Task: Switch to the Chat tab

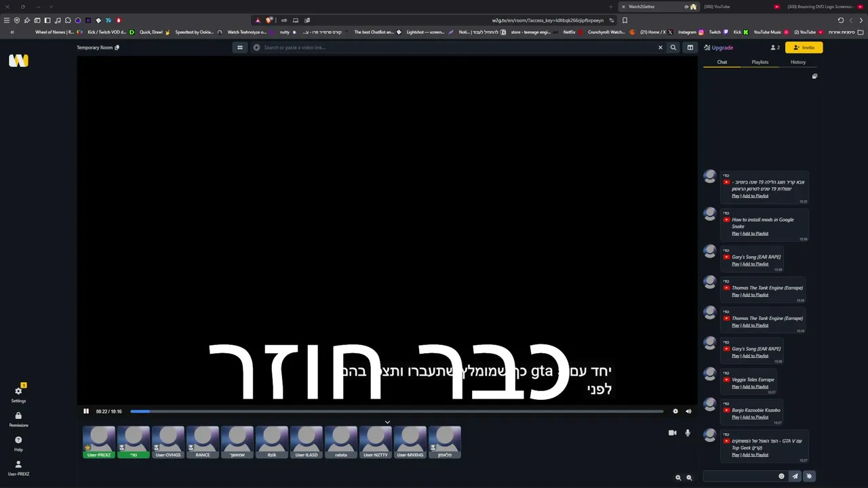Action: point(722,62)
